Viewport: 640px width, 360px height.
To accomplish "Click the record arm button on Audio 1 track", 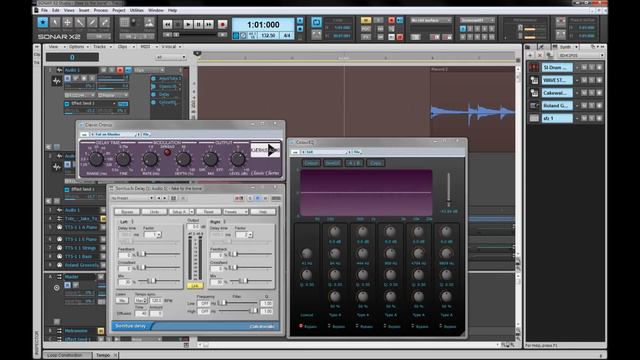I will coord(120,70).
